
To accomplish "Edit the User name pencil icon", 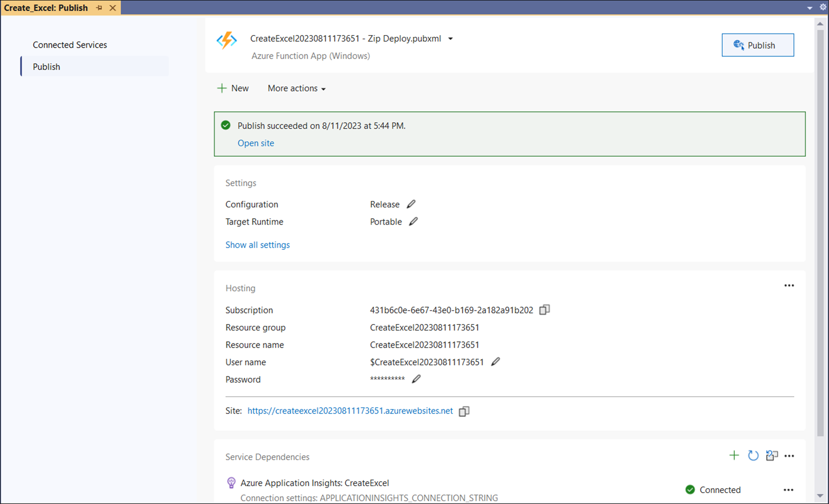I will [x=495, y=362].
